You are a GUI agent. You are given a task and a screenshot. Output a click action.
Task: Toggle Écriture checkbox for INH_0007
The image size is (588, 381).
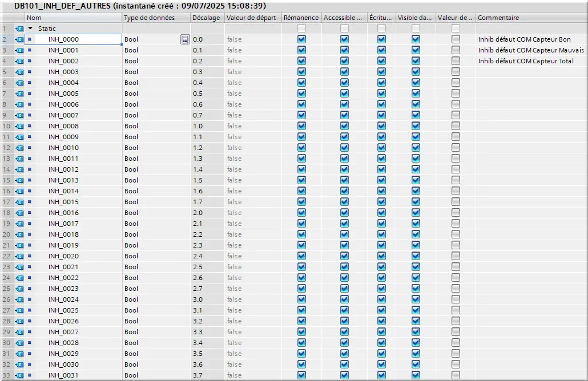(381, 115)
